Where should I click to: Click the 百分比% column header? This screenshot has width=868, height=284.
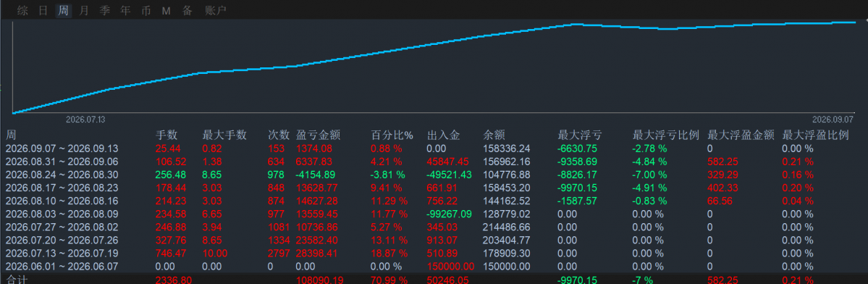[x=392, y=135]
